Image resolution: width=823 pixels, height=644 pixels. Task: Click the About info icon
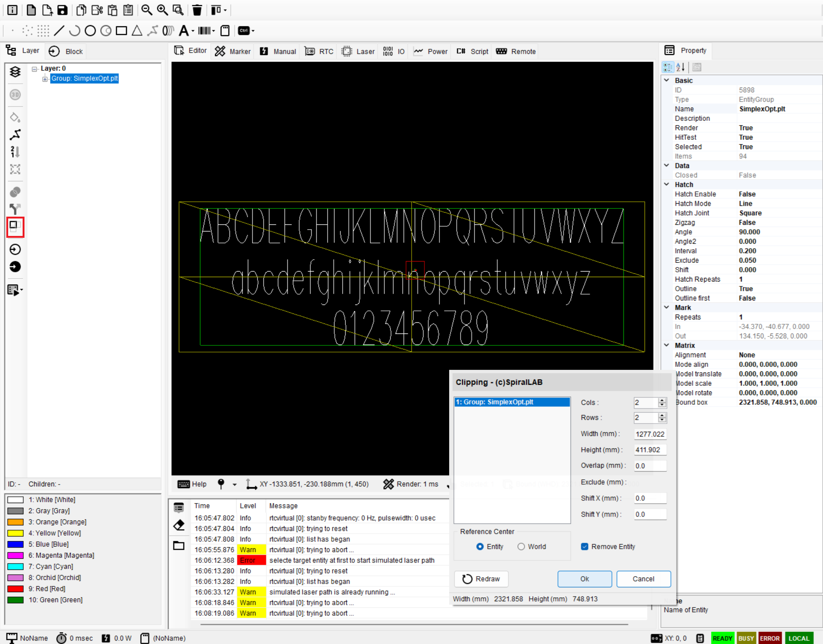coord(13,10)
